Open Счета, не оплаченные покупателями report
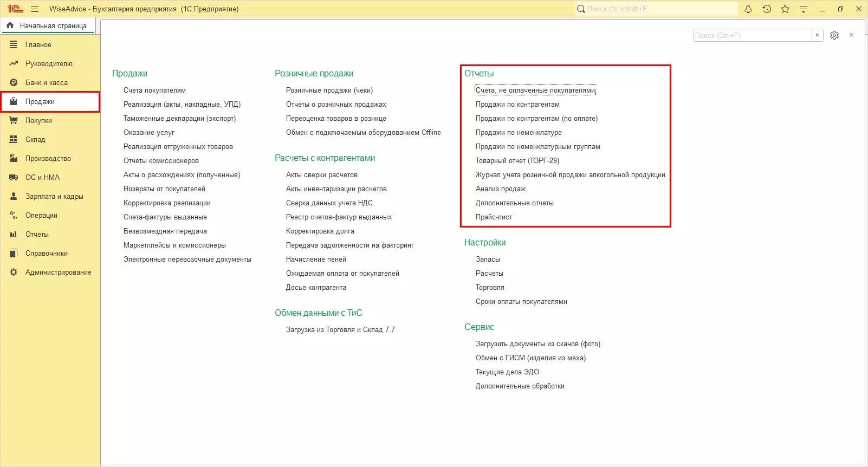868x467 pixels. pyautogui.click(x=535, y=90)
